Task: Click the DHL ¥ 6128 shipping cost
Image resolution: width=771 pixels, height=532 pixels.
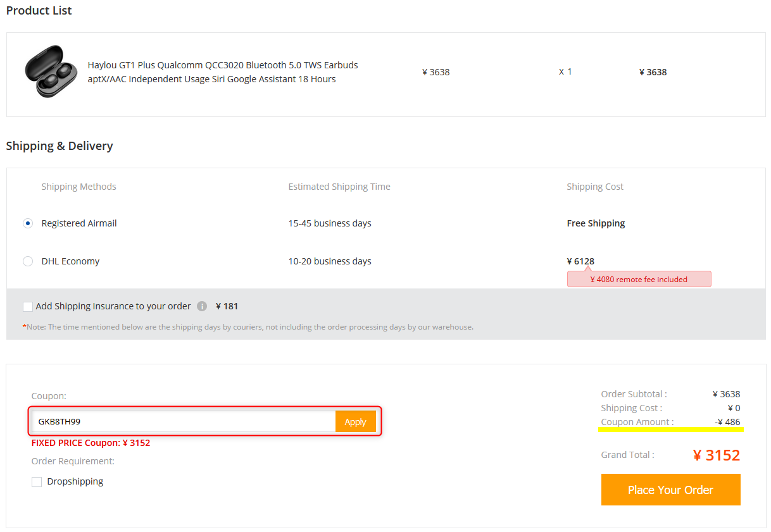Action: [x=580, y=261]
